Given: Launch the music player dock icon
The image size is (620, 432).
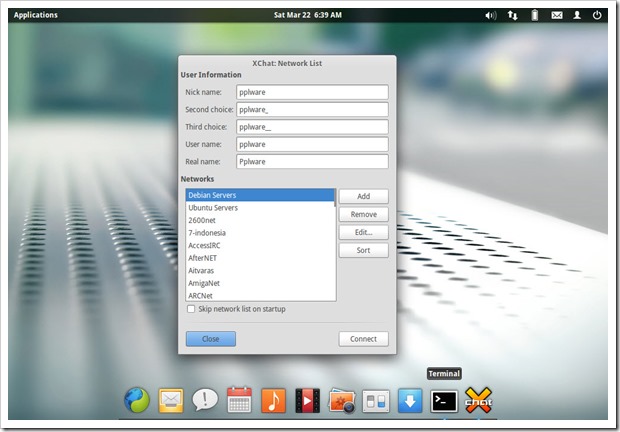Looking at the screenshot, I should pyautogui.click(x=273, y=400).
